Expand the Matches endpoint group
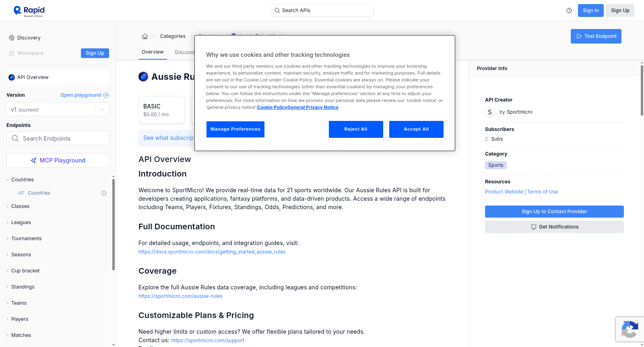This screenshot has height=347, width=644. (7, 335)
